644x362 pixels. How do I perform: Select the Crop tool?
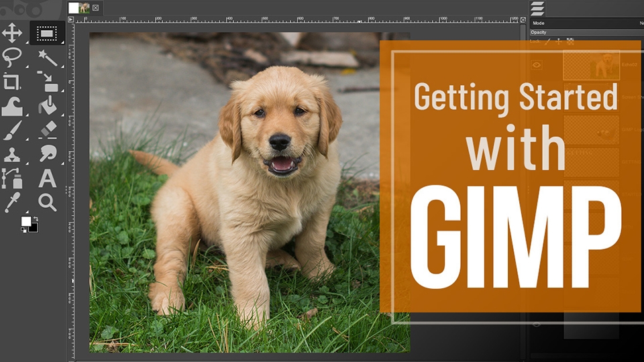click(x=11, y=82)
